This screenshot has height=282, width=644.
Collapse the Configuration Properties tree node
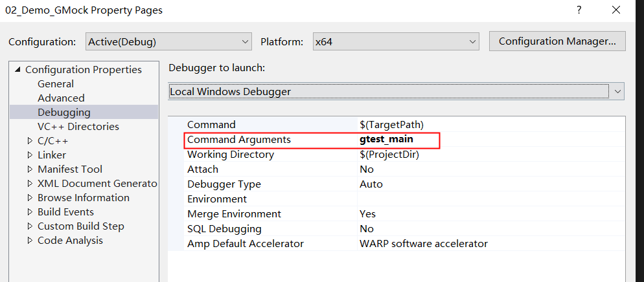click(17, 70)
